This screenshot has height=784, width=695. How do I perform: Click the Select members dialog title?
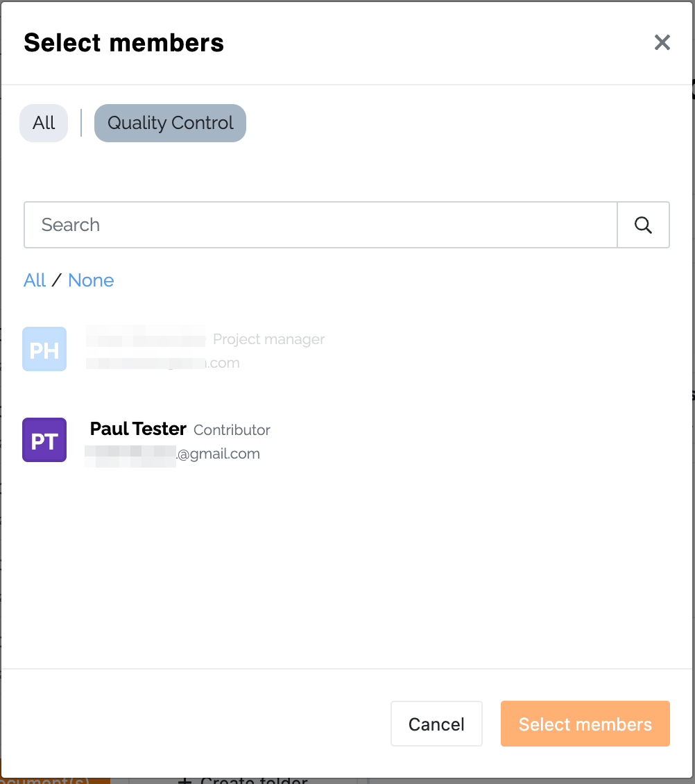click(x=124, y=42)
